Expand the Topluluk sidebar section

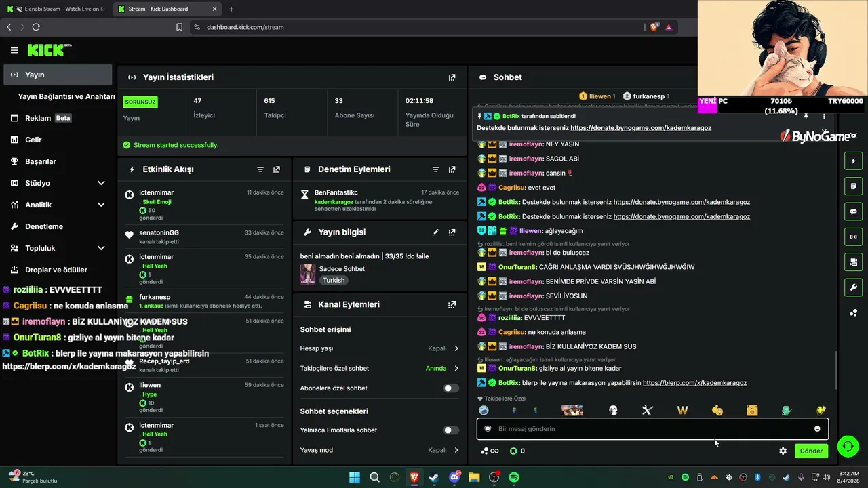pos(101,248)
